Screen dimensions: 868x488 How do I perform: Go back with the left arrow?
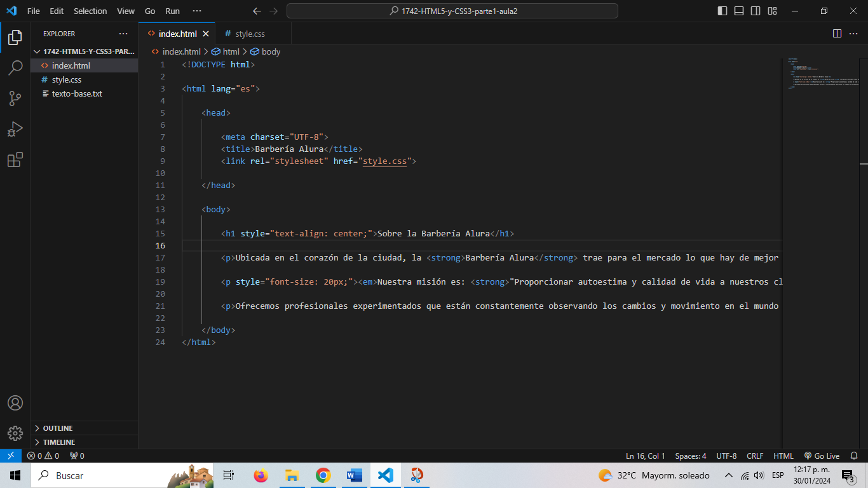point(257,11)
